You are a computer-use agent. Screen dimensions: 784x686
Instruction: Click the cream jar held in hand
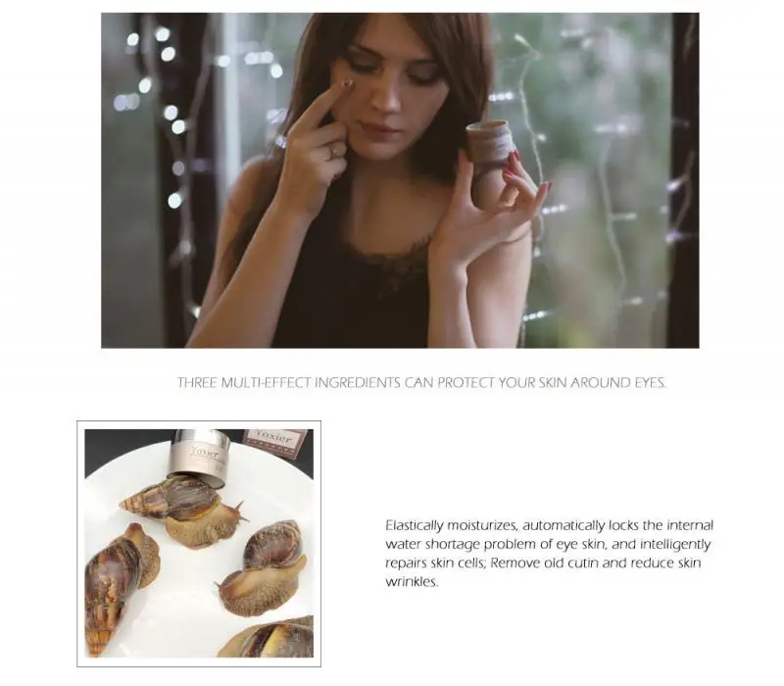click(492, 164)
